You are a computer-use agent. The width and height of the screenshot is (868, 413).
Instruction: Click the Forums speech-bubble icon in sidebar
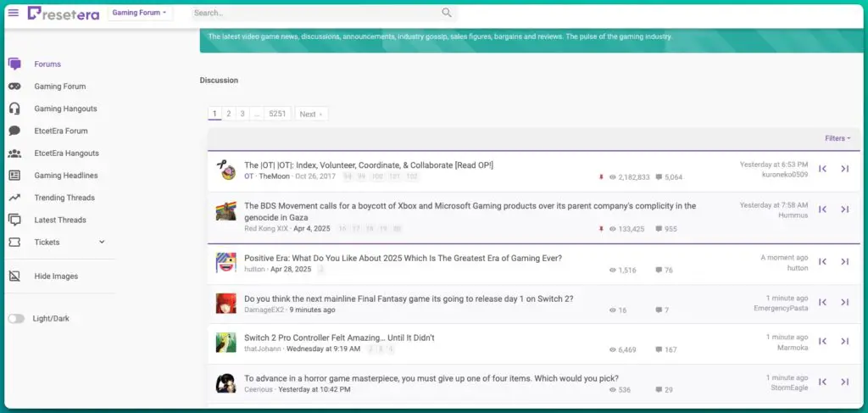pos(15,64)
